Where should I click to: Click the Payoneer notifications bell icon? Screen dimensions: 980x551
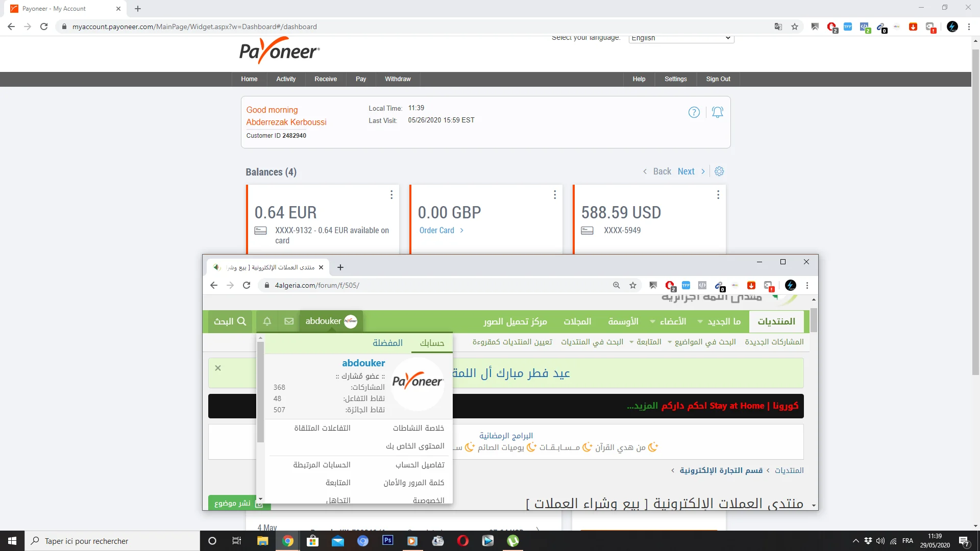pos(718,112)
